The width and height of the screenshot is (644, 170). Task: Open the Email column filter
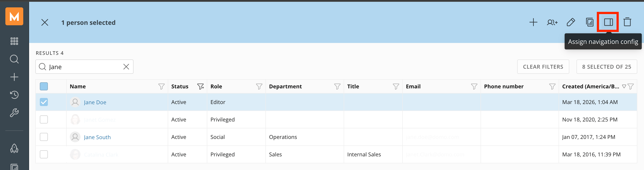coord(474,87)
